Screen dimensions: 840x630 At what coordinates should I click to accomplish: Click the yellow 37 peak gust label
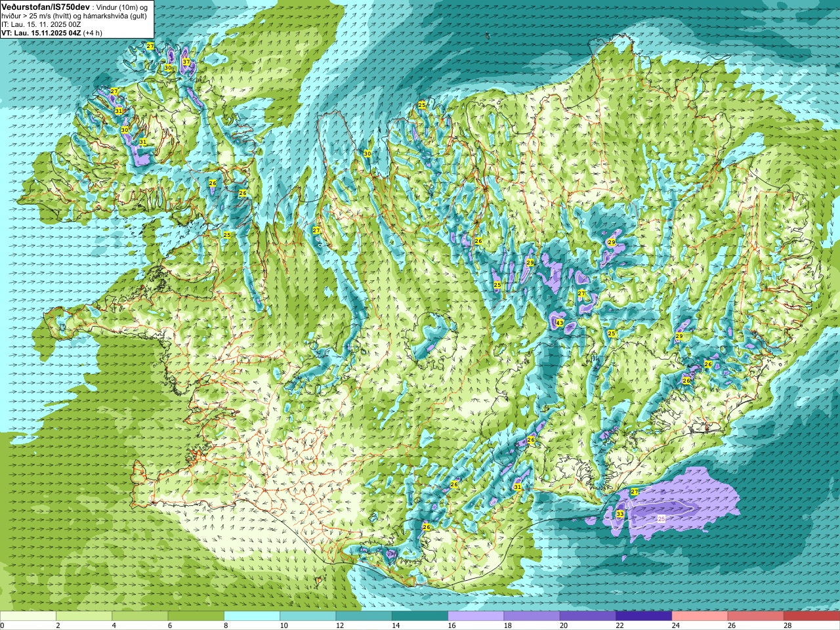pyautogui.click(x=186, y=62)
